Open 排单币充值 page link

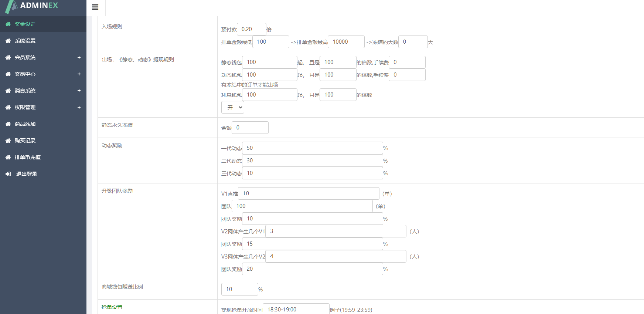[x=28, y=158]
